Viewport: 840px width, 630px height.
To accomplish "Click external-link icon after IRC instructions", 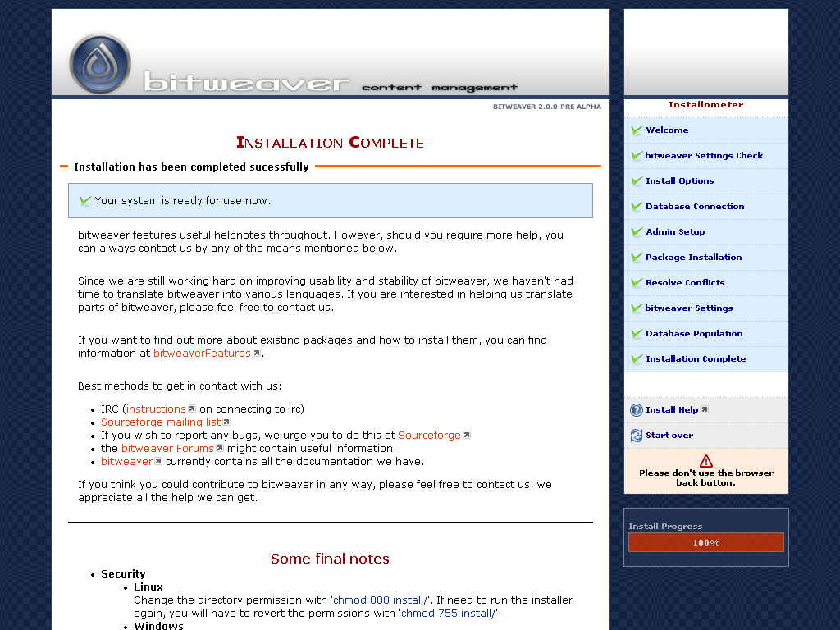I will 192,409.
